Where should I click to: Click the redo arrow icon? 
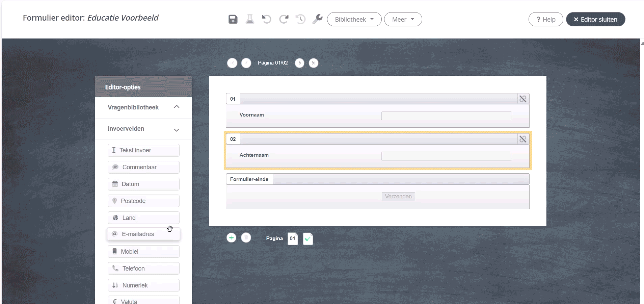284,19
